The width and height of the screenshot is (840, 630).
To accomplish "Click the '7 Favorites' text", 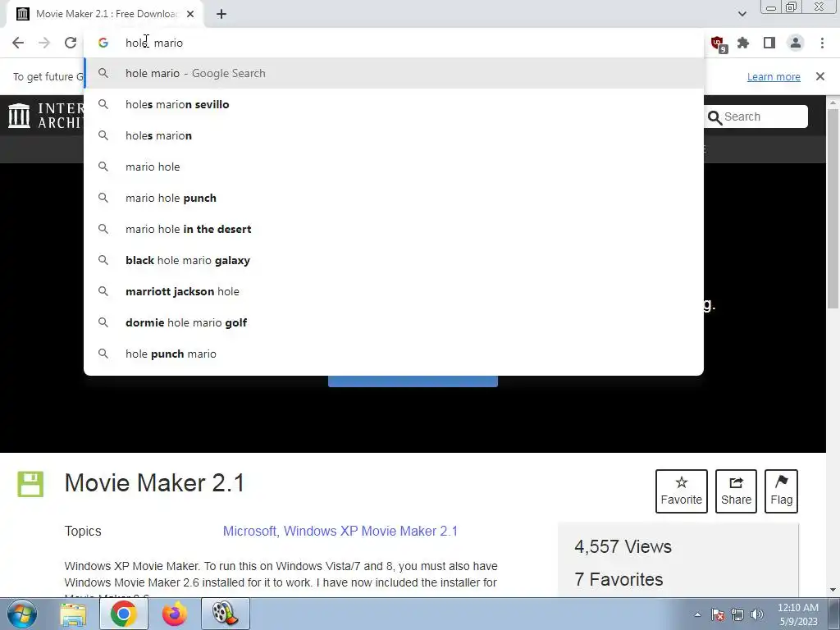I will (x=619, y=579).
